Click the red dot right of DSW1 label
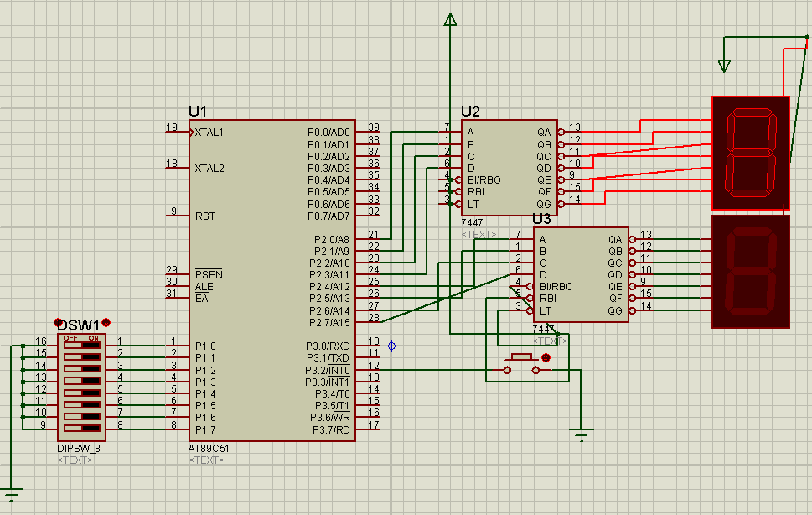This screenshot has width=812, height=515. click(106, 323)
